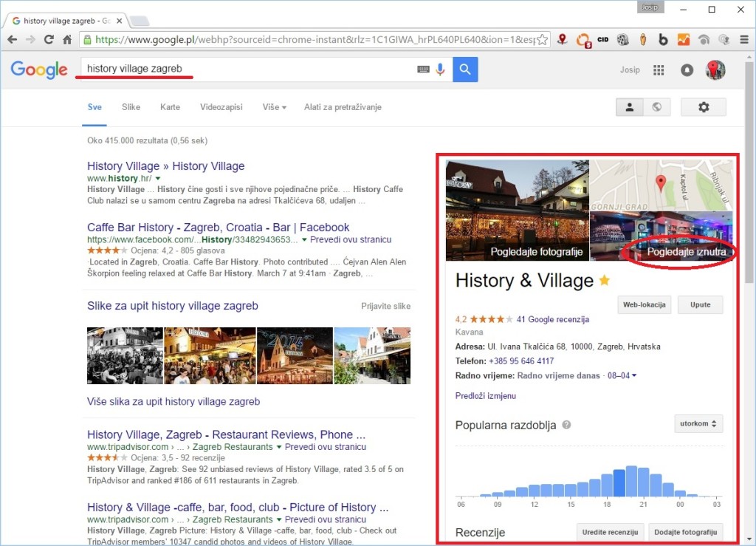The height and width of the screenshot is (546, 756).
Task: Switch to Slike tab
Action: point(131,107)
